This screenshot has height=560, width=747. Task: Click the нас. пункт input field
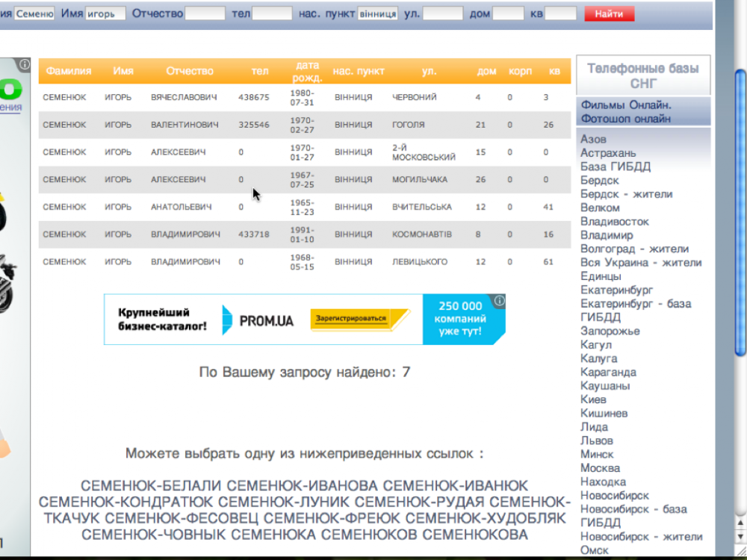tap(378, 13)
